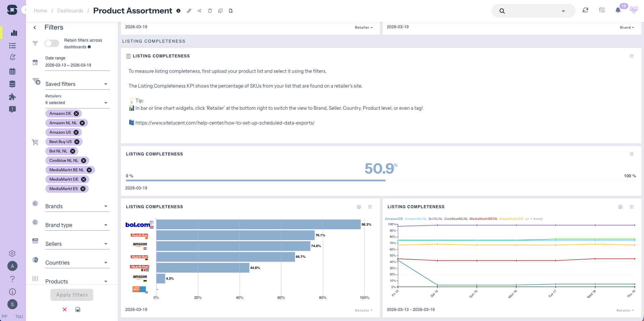Open the gauge widget options menu
644x321 pixels.
632,154
